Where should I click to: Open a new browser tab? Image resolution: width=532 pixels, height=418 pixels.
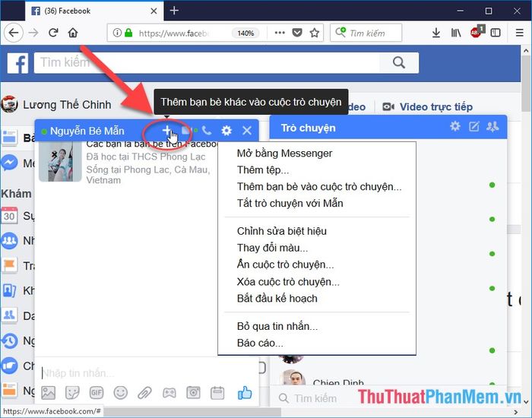click(x=174, y=11)
